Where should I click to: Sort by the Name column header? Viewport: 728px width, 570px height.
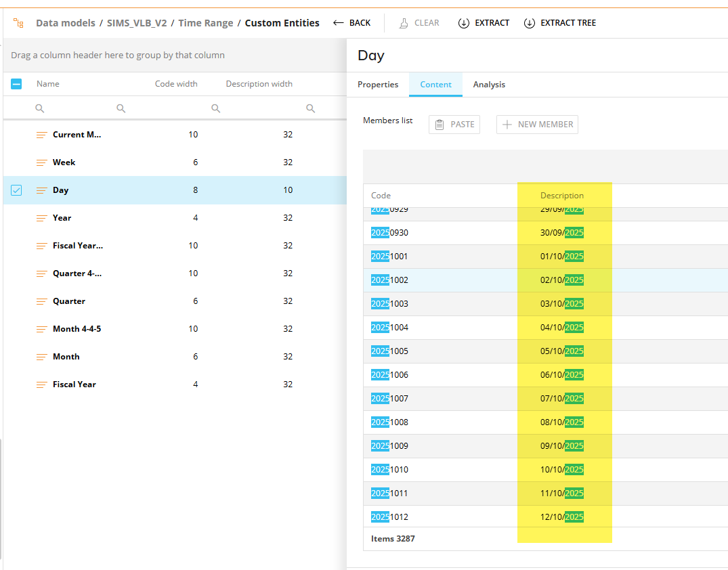point(48,84)
